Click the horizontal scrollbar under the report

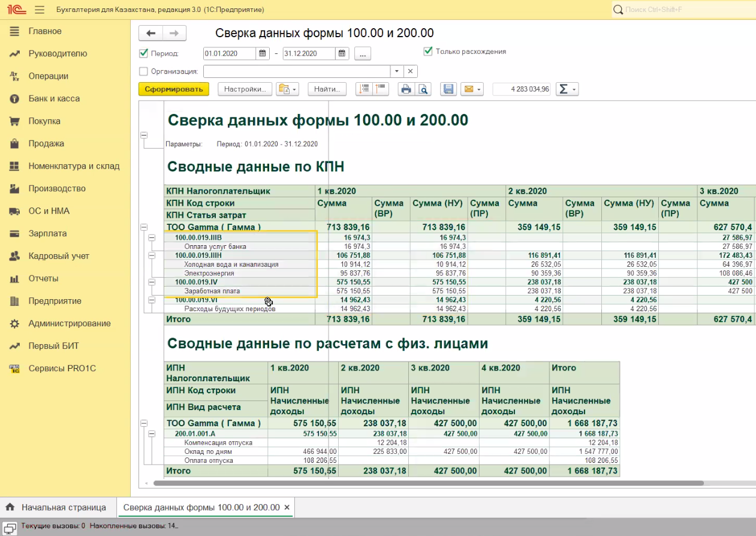(x=420, y=483)
